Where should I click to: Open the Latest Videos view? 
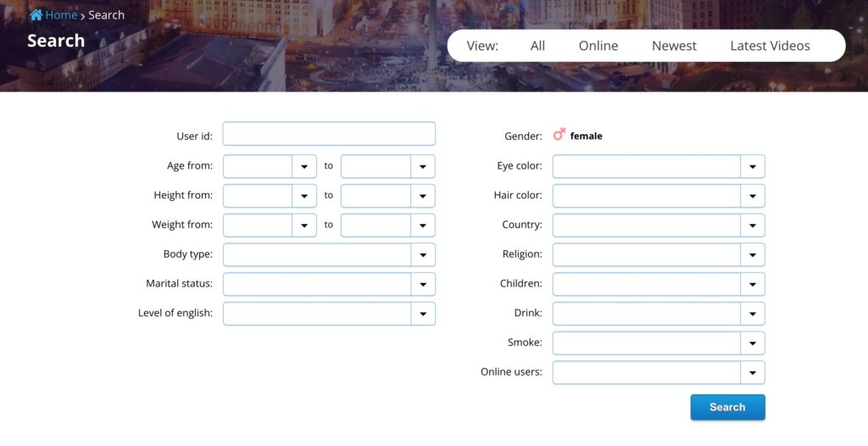770,46
